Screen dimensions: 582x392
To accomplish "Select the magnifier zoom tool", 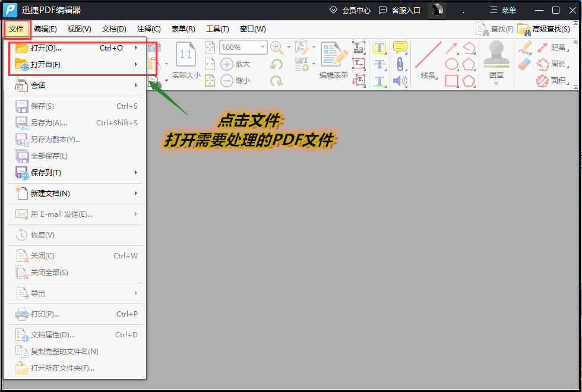I will pyautogui.click(x=276, y=47).
